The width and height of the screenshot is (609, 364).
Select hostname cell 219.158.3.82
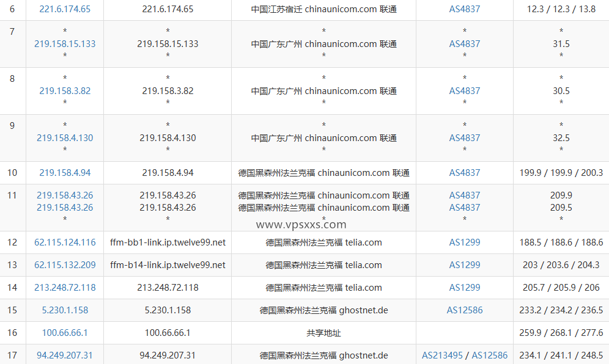click(x=168, y=91)
